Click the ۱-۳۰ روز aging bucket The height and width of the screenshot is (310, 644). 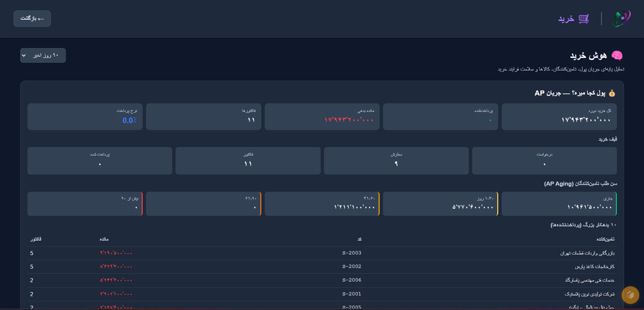point(440,204)
